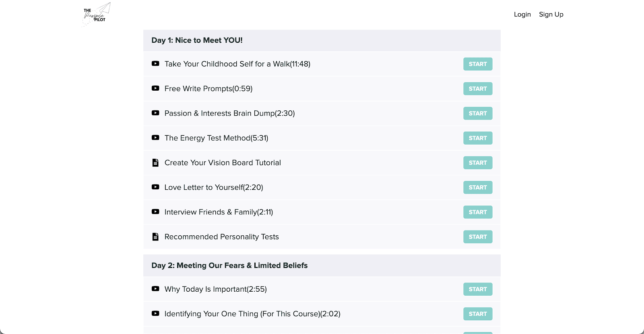Select 'The Energy Test Method(5:31)' title

[x=216, y=138]
